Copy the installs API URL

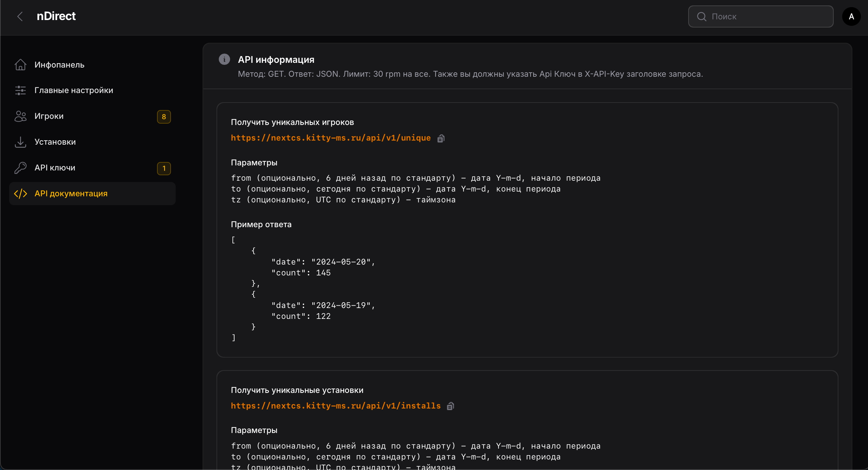tap(451, 406)
